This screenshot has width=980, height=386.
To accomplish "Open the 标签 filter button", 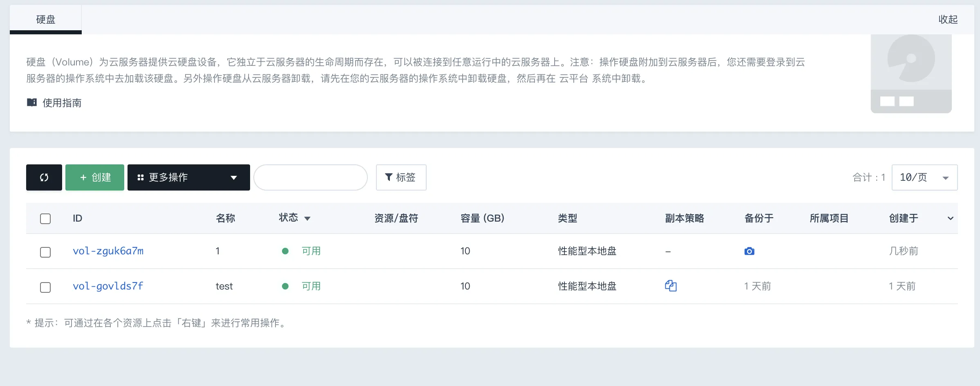I will click(401, 177).
